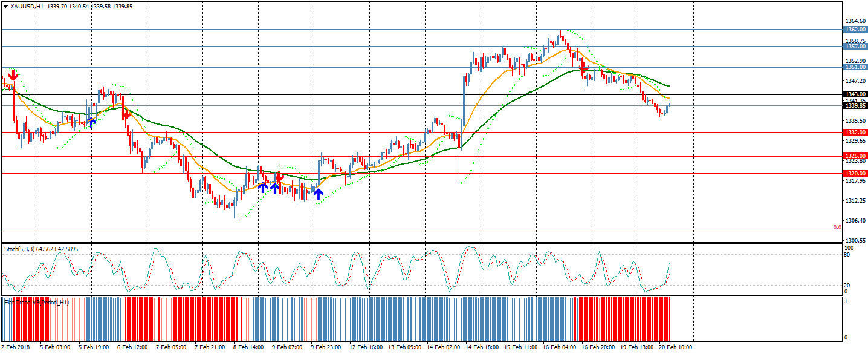
Task: Click the first blue buy arrow after 8 Feb 14:00
Action: point(263,188)
